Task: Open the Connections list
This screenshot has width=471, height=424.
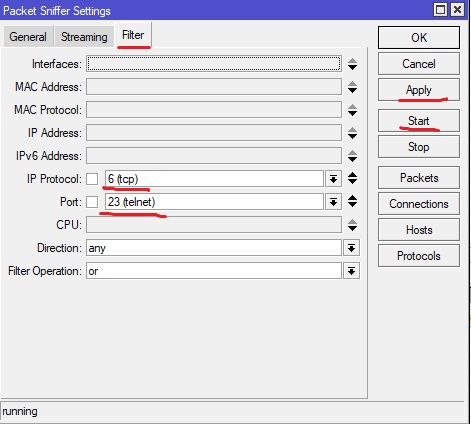Action: [x=419, y=203]
